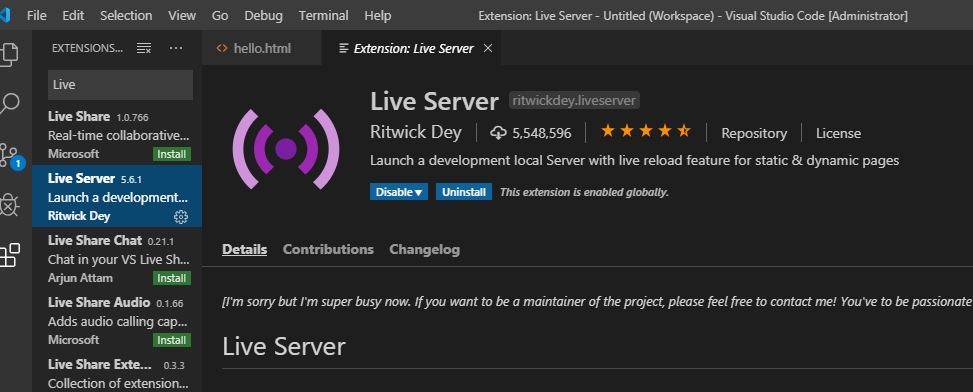Open the Debug menu
Screen dimensions: 973x392
(x=263, y=16)
